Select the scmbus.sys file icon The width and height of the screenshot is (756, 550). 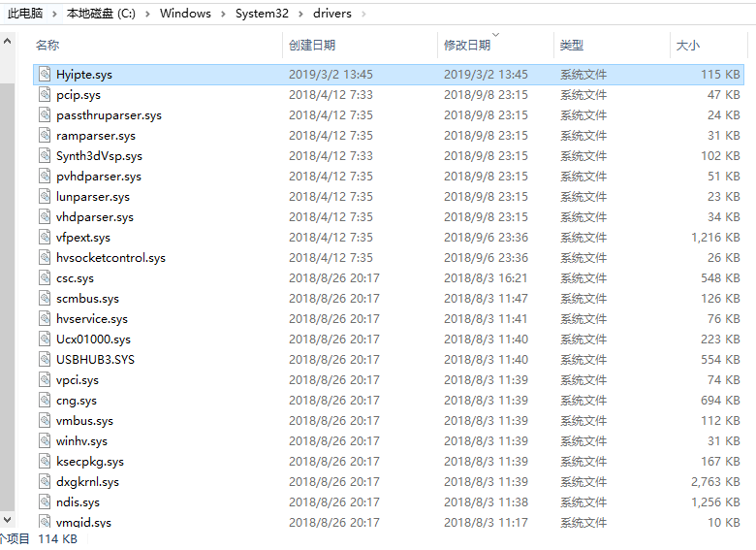pyautogui.click(x=45, y=298)
